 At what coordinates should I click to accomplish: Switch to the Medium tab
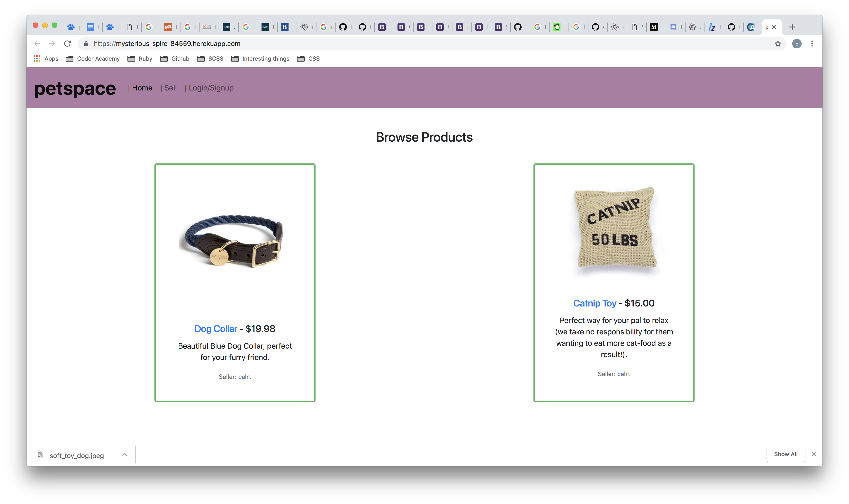(x=653, y=27)
